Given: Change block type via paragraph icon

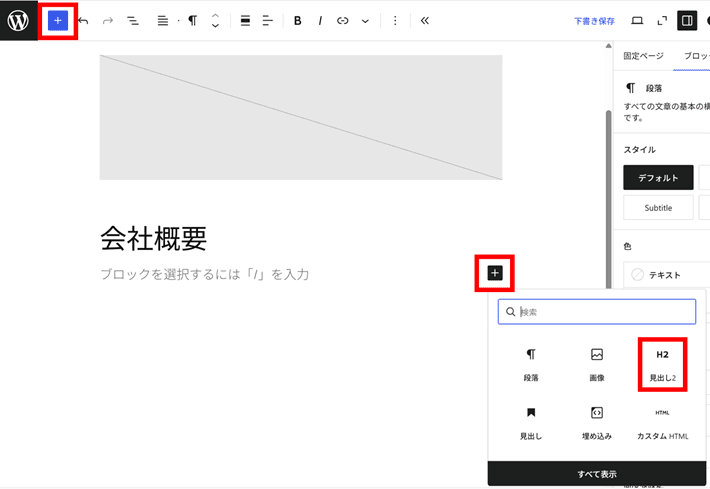Looking at the screenshot, I should pos(192,21).
